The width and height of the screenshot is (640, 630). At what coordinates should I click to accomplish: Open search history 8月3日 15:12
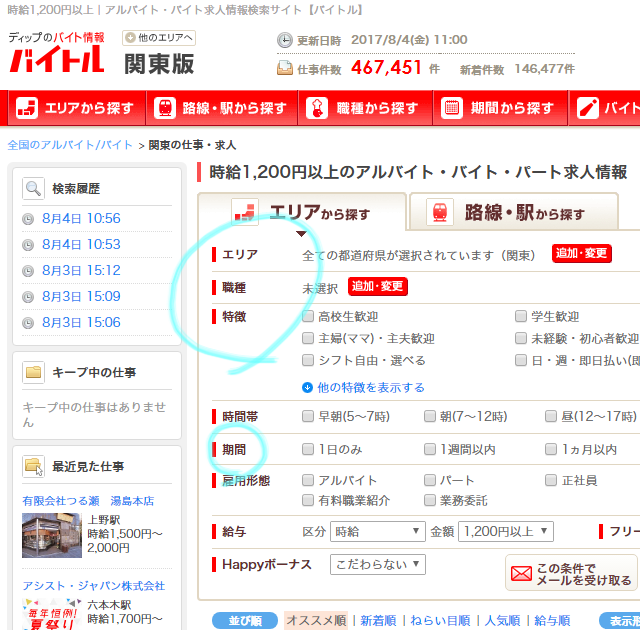coord(81,271)
